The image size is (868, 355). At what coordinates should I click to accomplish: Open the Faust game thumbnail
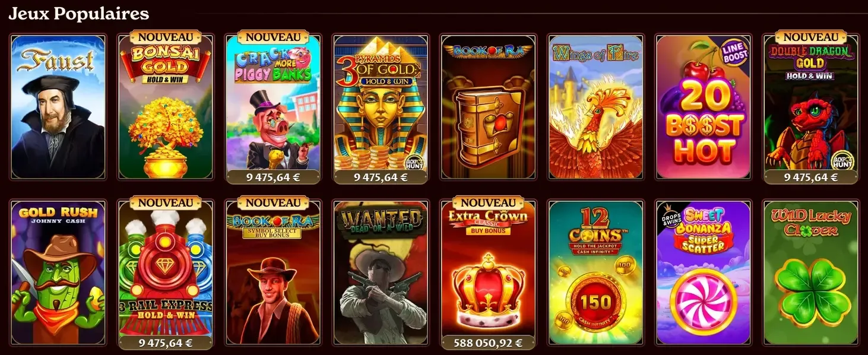[58, 107]
